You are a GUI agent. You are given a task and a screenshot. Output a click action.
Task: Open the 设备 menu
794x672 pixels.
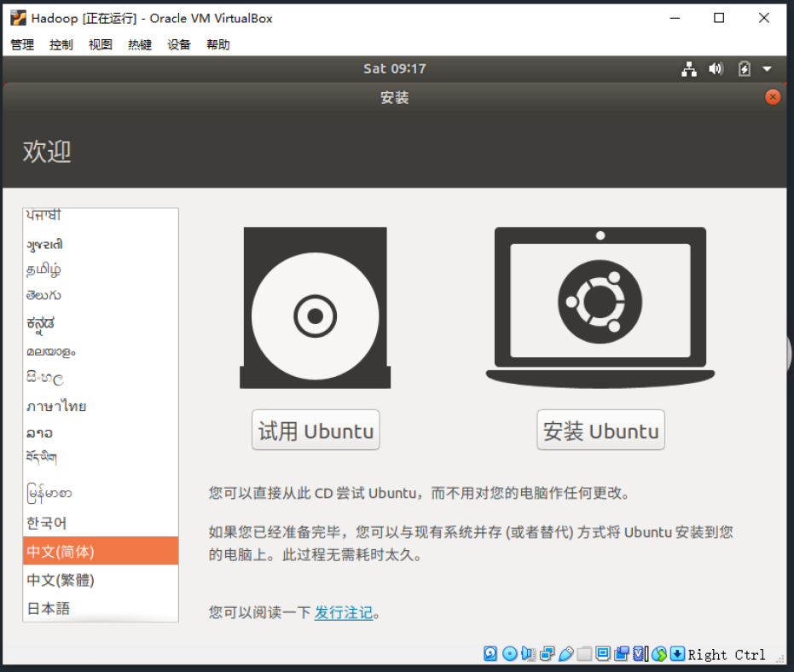click(179, 44)
